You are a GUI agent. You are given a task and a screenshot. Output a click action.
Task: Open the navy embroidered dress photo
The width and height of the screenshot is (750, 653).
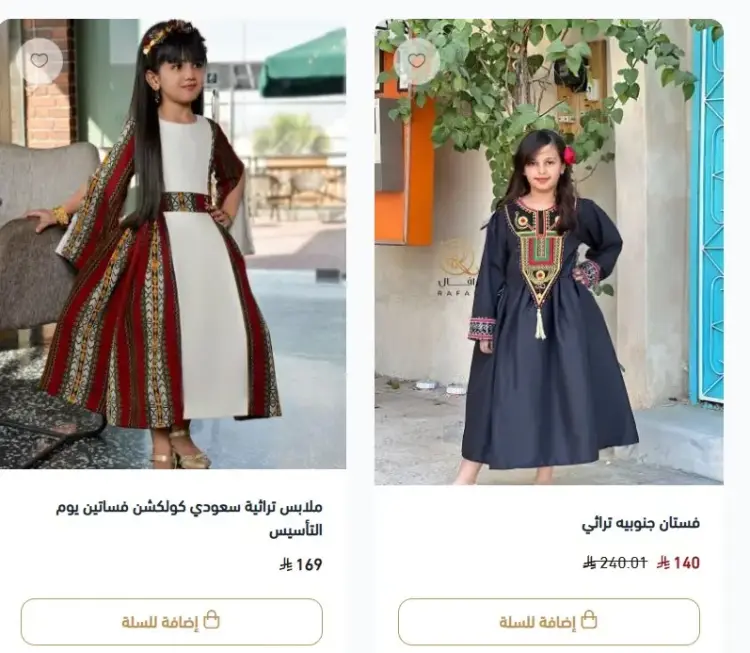(x=549, y=252)
